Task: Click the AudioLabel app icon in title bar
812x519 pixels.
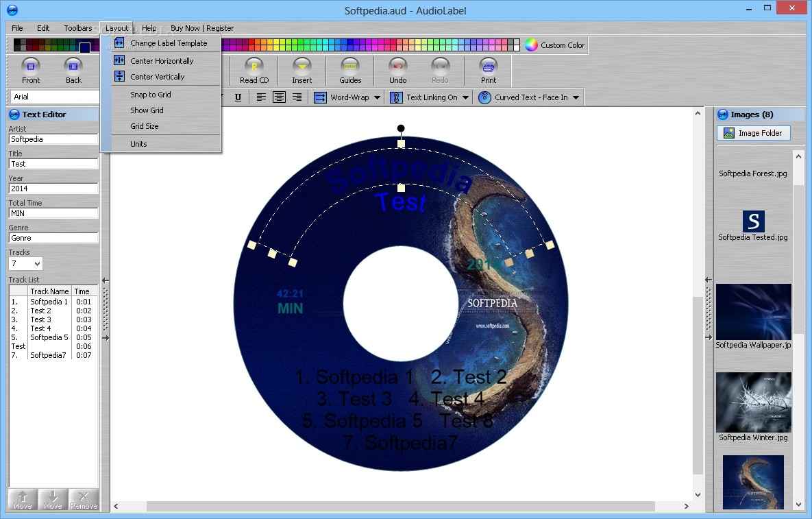Action: 12,10
